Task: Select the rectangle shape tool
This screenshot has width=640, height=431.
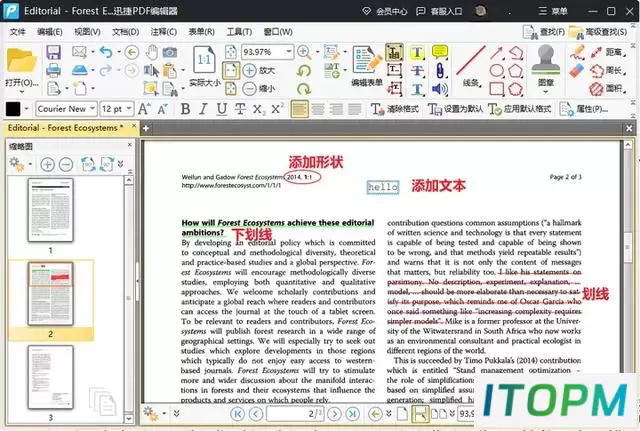Action: (496, 89)
